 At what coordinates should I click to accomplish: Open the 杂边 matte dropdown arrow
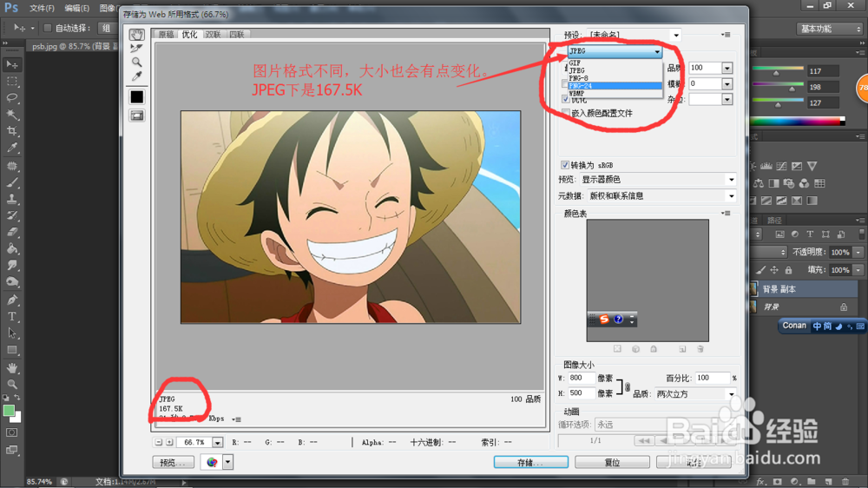coord(727,100)
